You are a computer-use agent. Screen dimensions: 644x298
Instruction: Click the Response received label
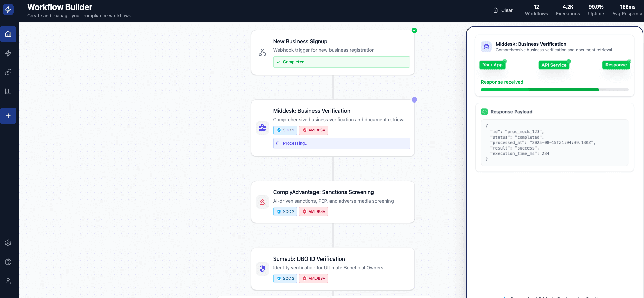point(502,82)
